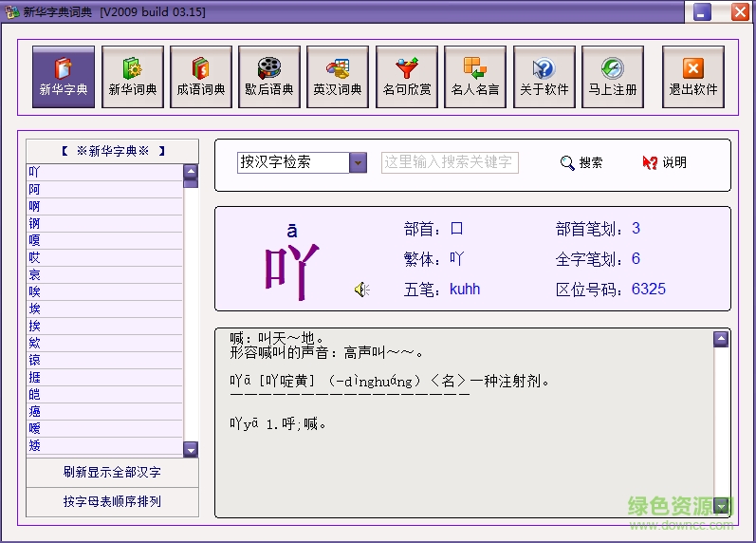Click 刷新显示全部汉字 refresh button
The width and height of the screenshot is (756, 543).
(x=112, y=472)
